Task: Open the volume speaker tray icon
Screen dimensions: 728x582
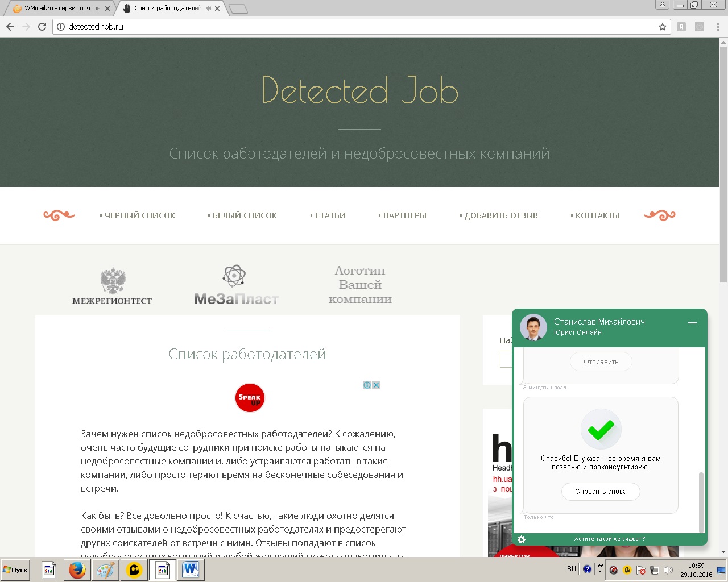Action: pyautogui.click(x=668, y=570)
